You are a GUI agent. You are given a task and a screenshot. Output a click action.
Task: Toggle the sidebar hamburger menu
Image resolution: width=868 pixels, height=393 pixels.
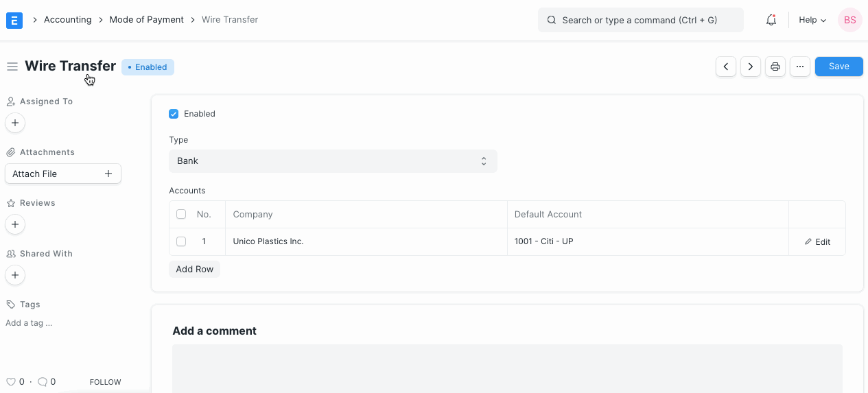coord(12,67)
